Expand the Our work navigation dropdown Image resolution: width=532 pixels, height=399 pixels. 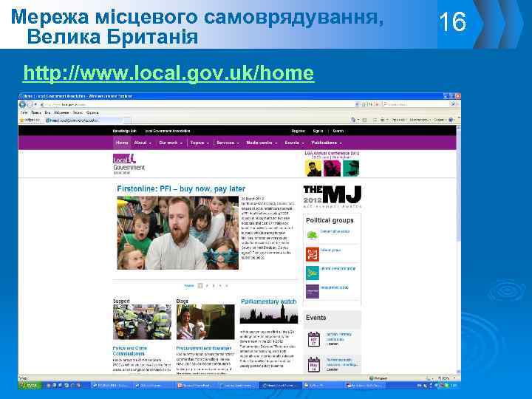pos(171,143)
